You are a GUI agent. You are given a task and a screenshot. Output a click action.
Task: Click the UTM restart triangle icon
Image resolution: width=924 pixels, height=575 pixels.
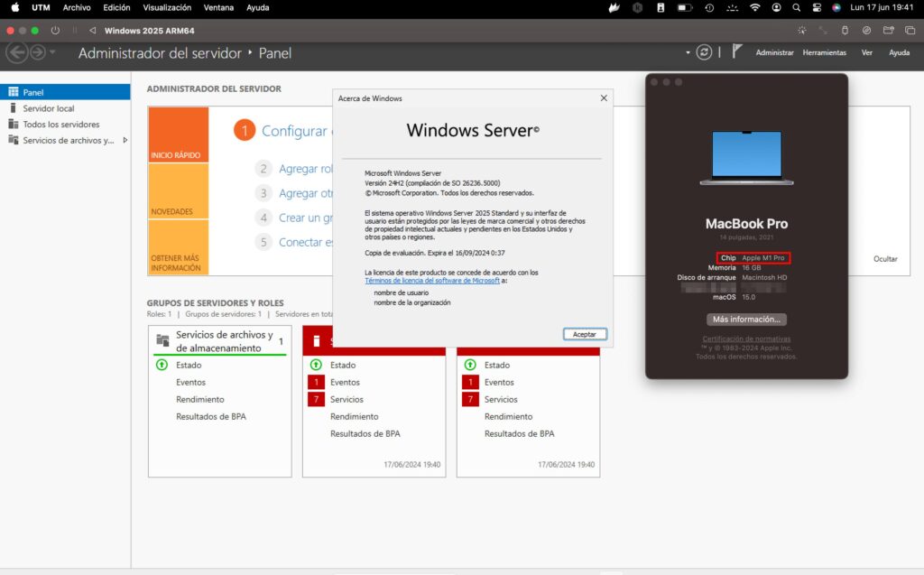tap(93, 30)
